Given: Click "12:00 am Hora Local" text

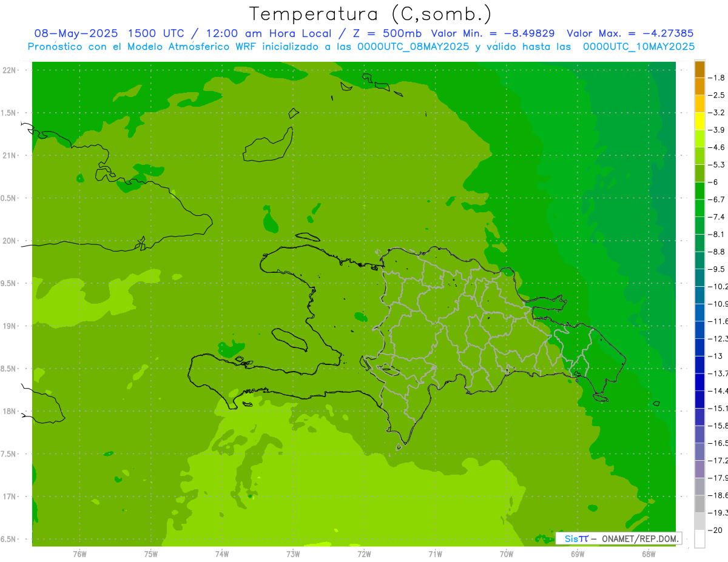Looking at the screenshot, I should (x=270, y=33).
